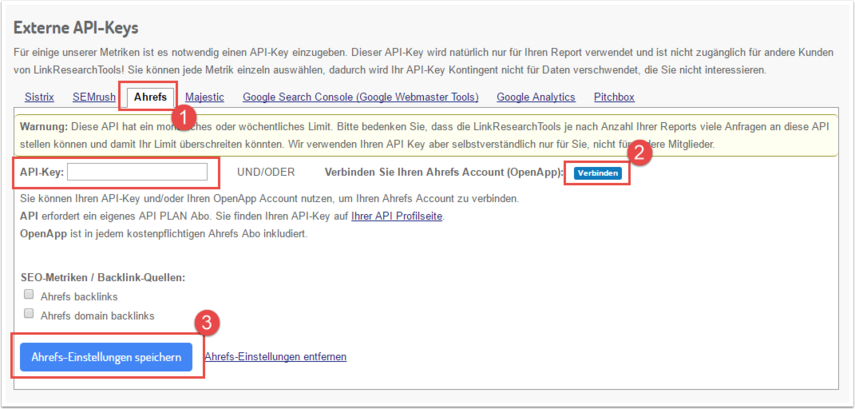Viewport: 855px width, 409px height.
Task: Click Ahrefs-Einstellungen entfernen link
Action: (275, 357)
